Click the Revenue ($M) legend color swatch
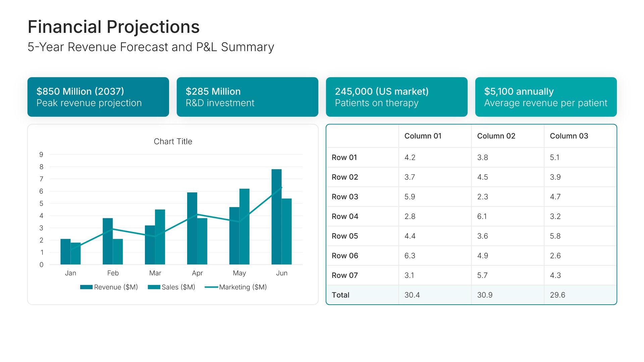Screen dimensions: 644x362 [86, 287]
